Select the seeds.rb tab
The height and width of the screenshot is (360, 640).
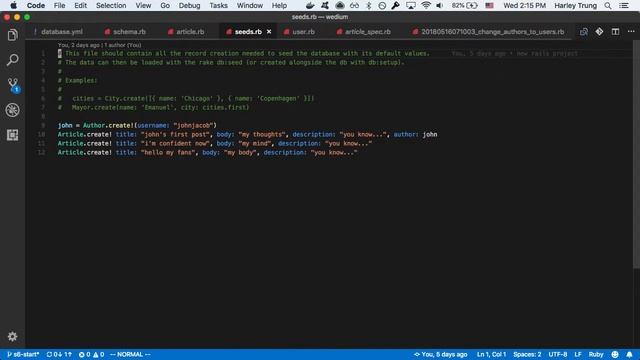point(248,31)
